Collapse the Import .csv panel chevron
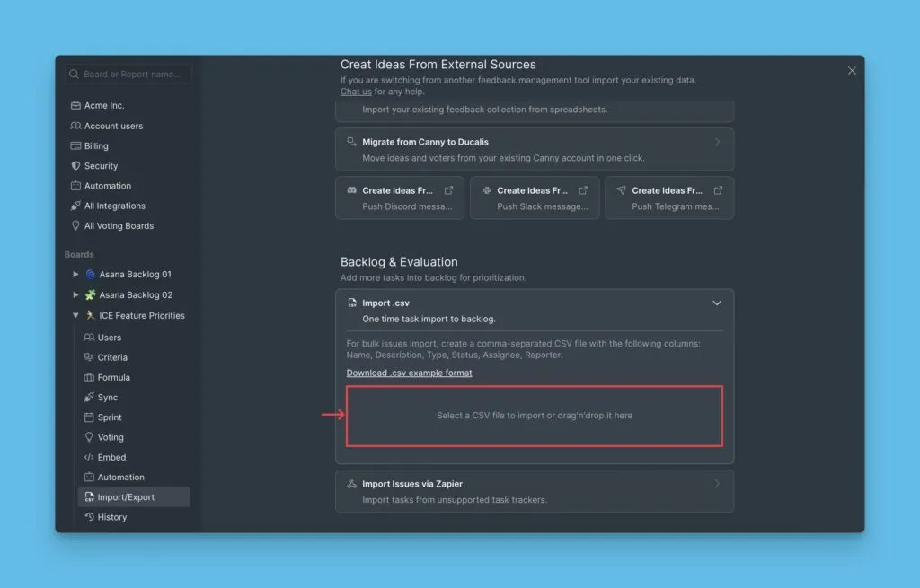This screenshot has height=588, width=920. [717, 303]
